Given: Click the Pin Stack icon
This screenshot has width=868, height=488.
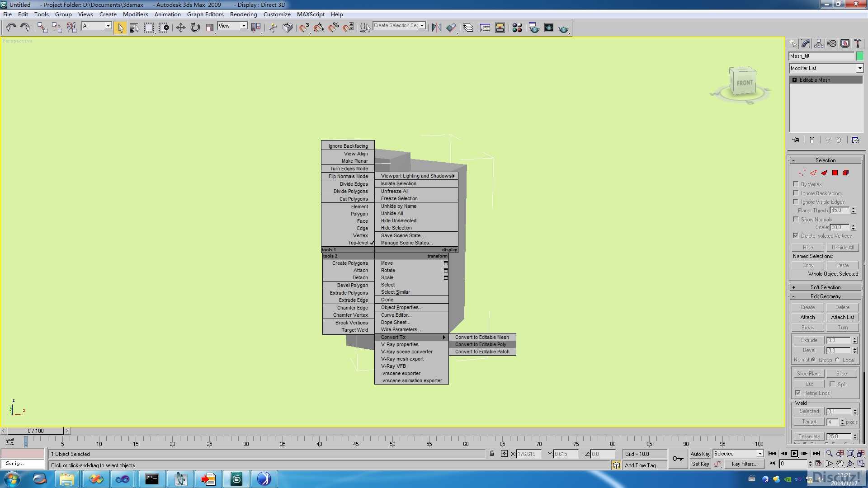Looking at the screenshot, I should pos(796,140).
